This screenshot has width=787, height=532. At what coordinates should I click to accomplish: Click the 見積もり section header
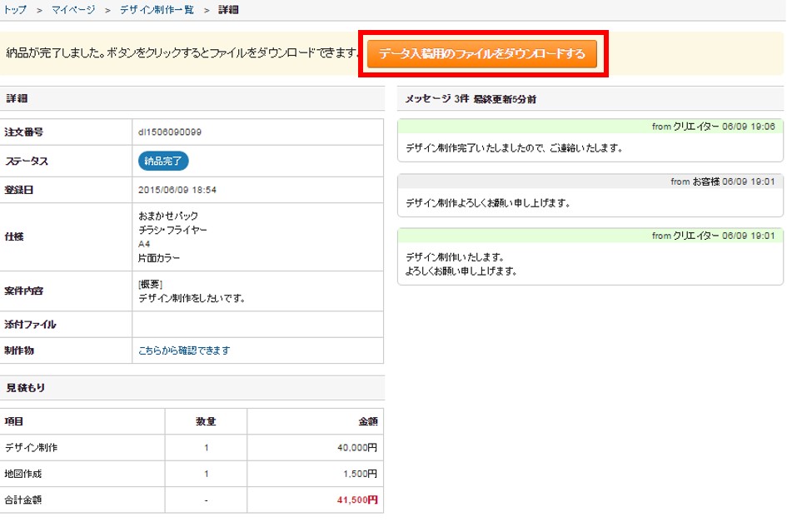pyautogui.click(x=26, y=388)
